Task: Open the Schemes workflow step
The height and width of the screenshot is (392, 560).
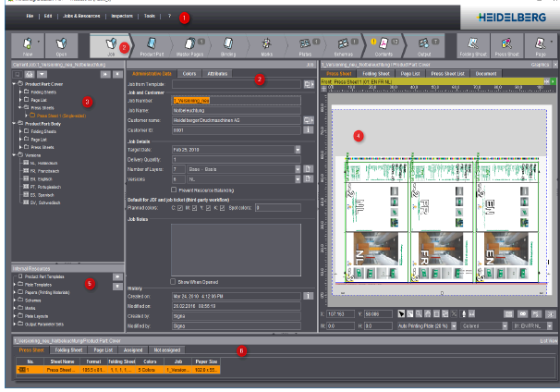Action: coord(344,45)
